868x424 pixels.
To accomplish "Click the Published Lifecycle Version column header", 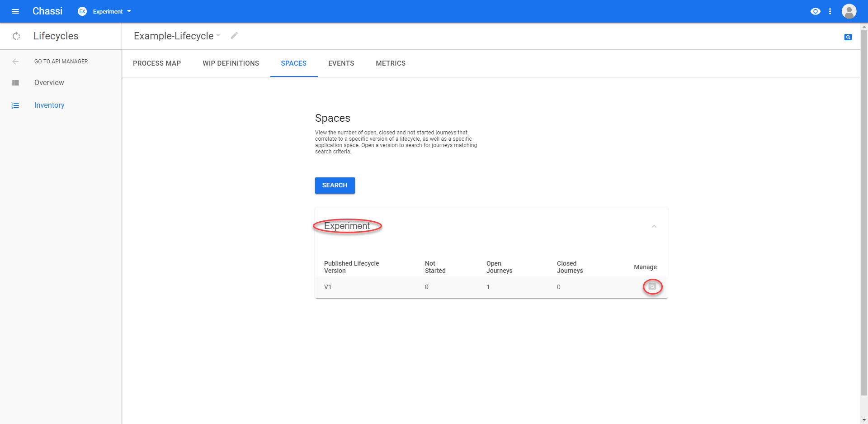I will [x=352, y=267].
